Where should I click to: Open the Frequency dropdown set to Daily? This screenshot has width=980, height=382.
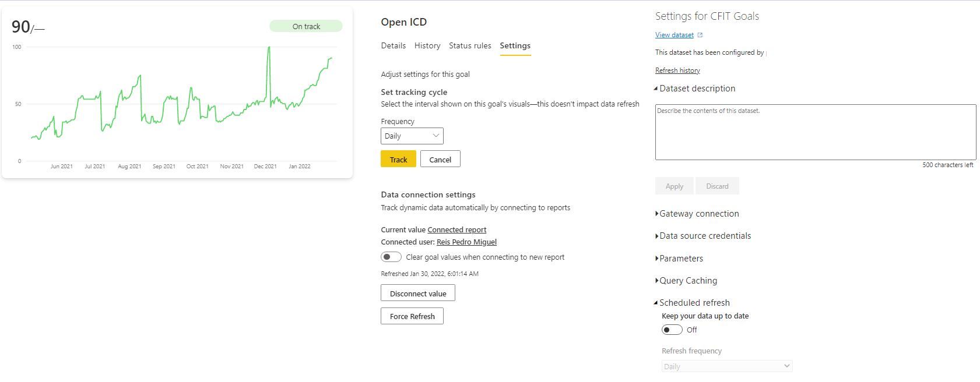pos(412,136)
